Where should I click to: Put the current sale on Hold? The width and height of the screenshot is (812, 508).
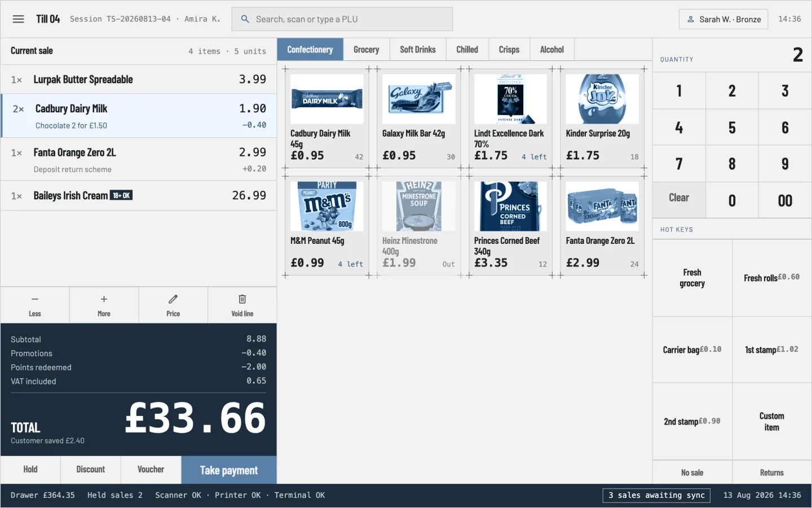[x=30, y=470]
